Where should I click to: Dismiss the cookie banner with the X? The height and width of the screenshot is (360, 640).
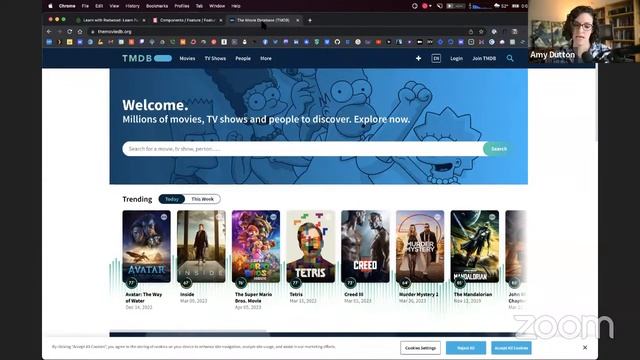click(x=585, y=347)
